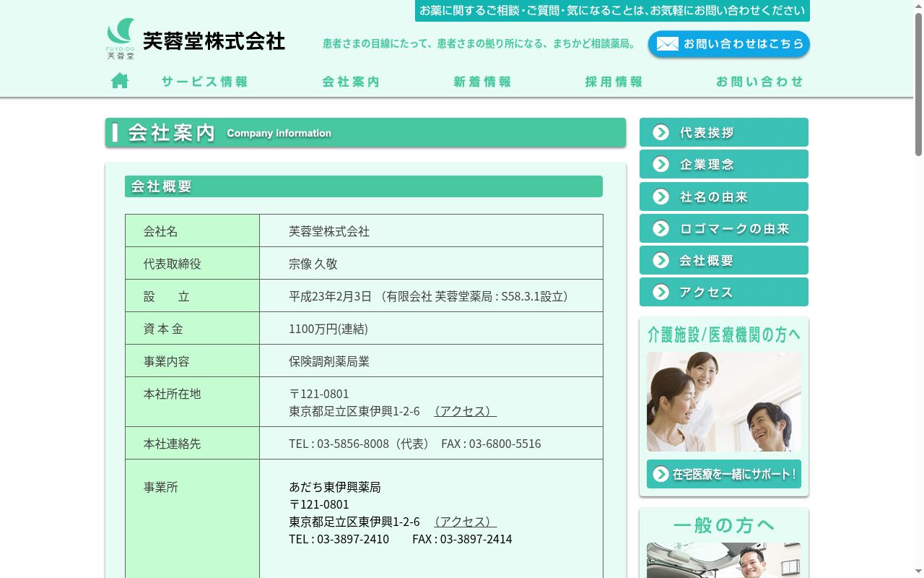
Task: Click 平成23年2月3日 establishment date text
Action: [331, 296]
